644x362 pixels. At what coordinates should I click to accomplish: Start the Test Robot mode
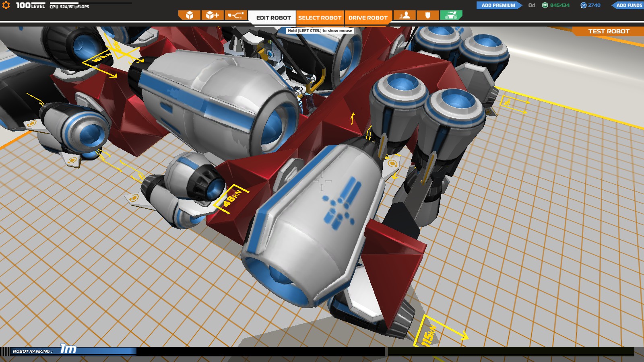pos(609,31)
